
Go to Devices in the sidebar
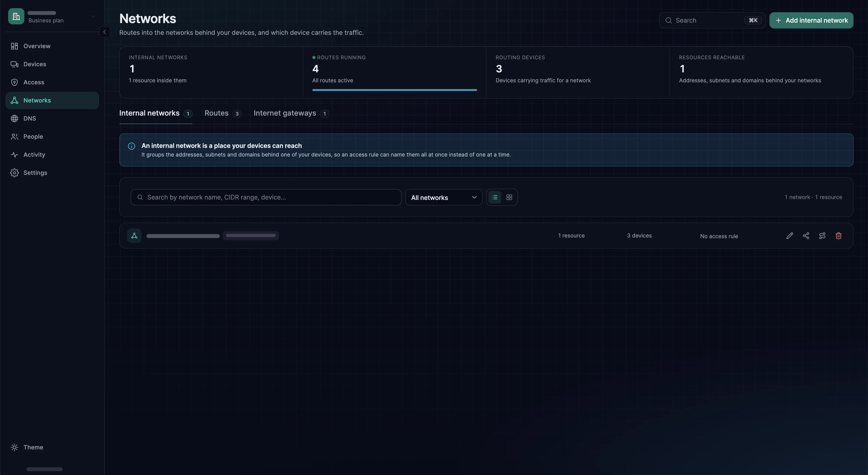click(52, 64)
